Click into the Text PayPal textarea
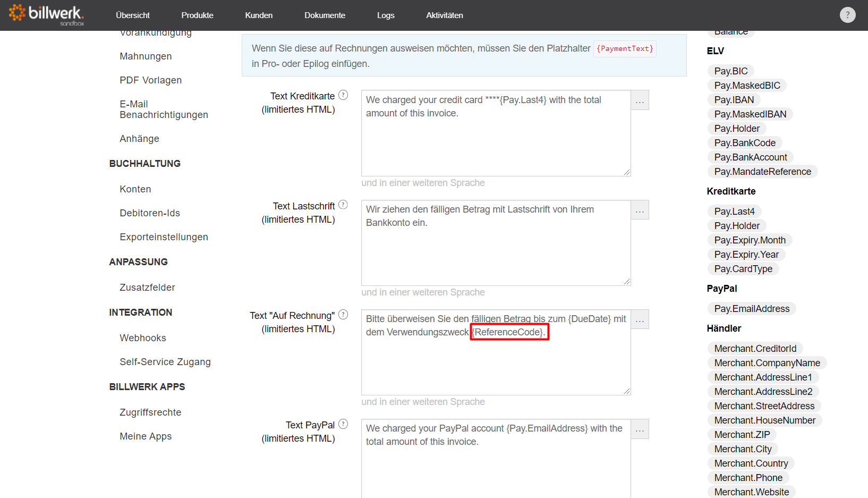Image resolution: width=868 pixels, height=498 pixels. [496, 459]
